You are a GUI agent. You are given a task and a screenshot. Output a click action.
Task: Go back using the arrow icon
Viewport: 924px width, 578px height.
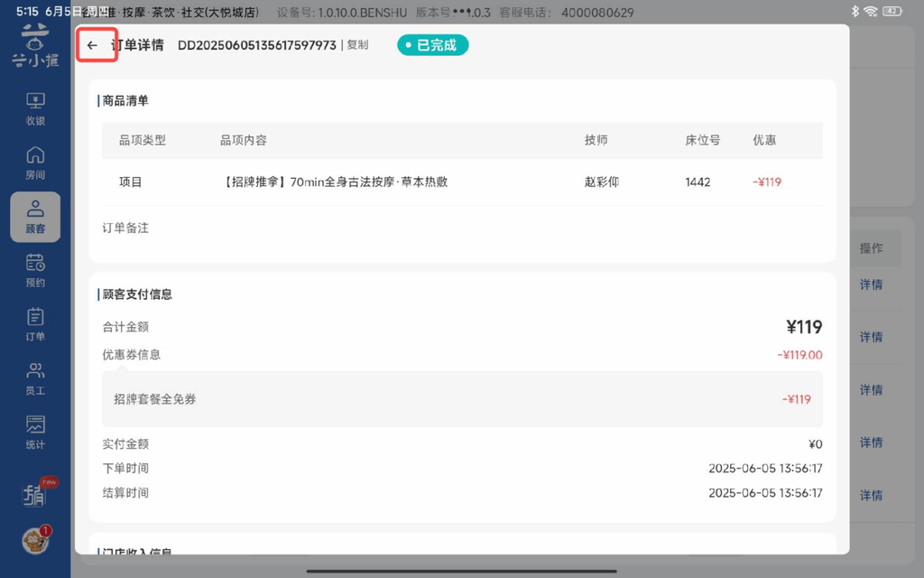pos(92,45)
